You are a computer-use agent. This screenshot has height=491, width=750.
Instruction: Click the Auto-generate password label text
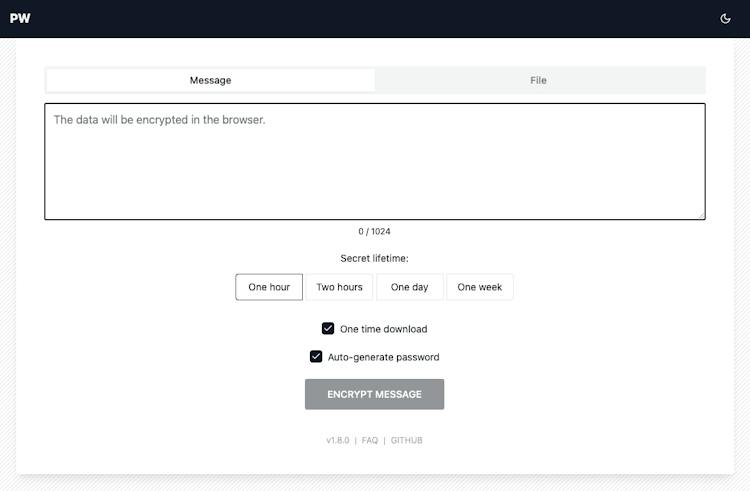(x=384, y=357)
